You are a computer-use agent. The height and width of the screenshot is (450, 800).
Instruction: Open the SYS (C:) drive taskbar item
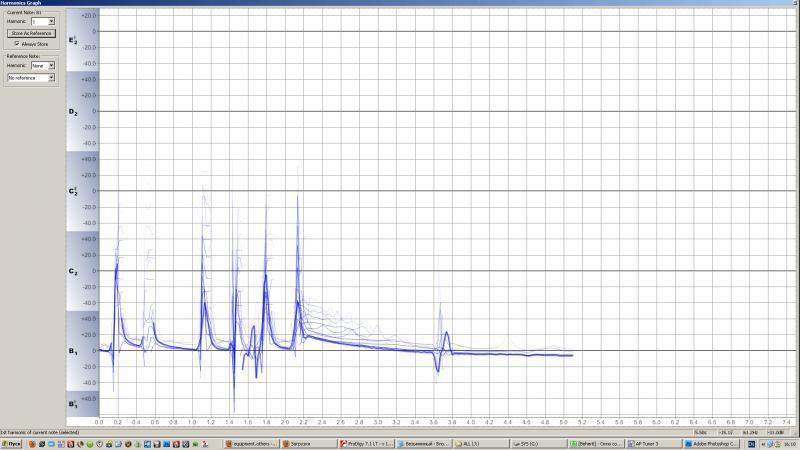537,442
